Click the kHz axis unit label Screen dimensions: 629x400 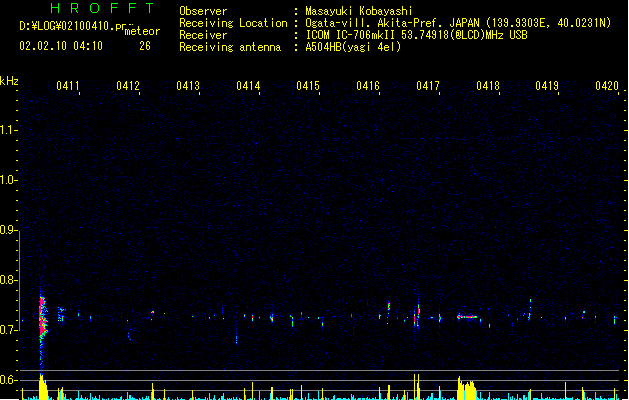(x=9, y=81)
